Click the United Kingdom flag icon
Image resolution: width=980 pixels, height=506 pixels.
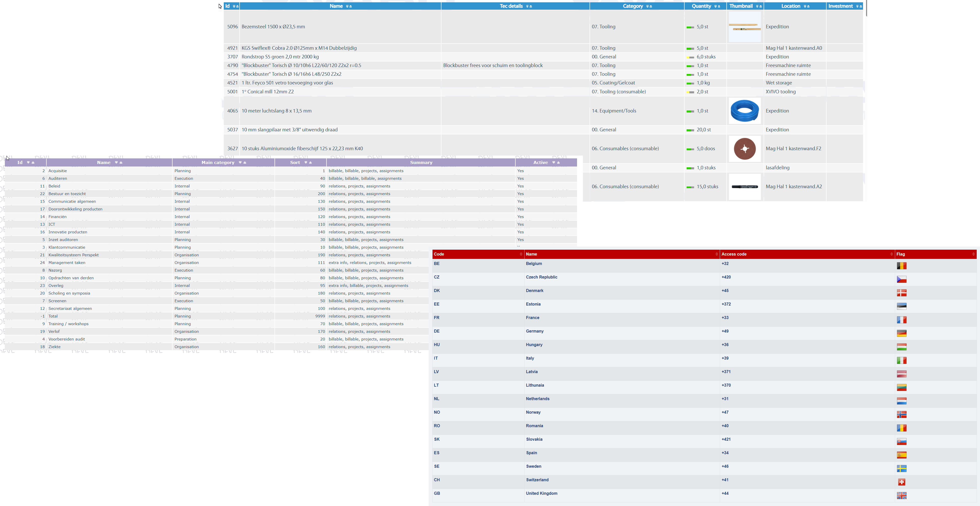pos(901,495)
